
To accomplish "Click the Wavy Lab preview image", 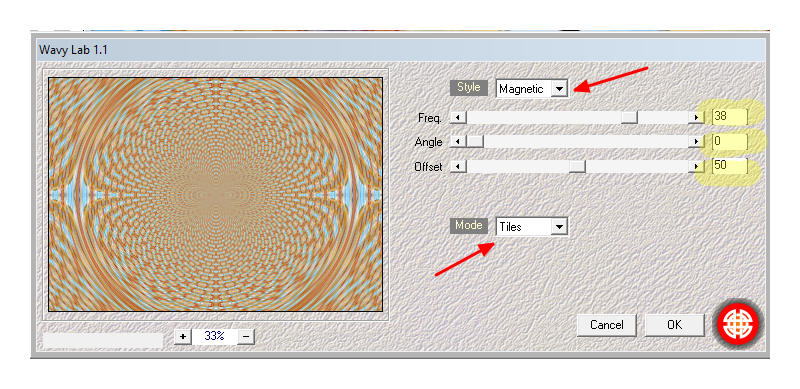I will coord(215,194).
